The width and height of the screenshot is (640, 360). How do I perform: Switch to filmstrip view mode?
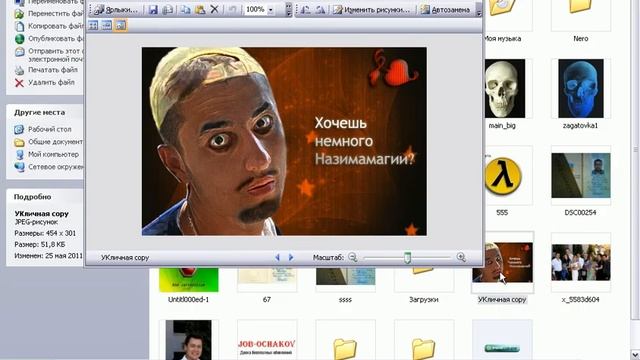[x=107, y=25]
